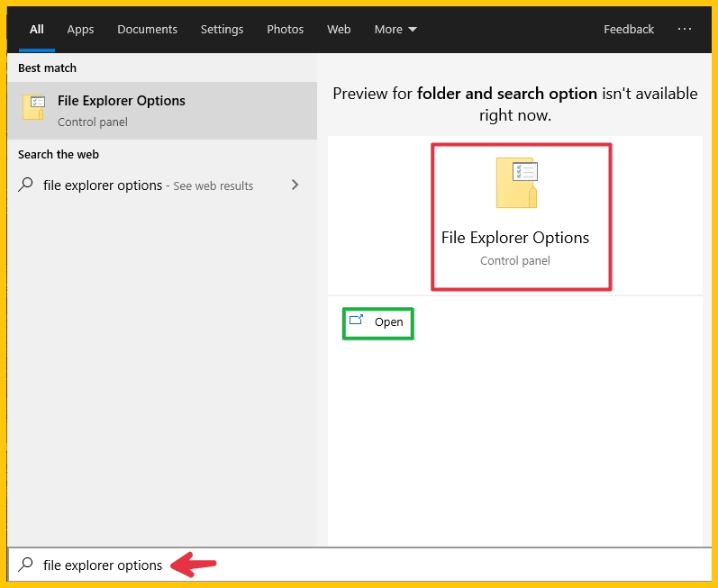The height and width of the screenshot is (588, 718).
Task: Click the magnifier icon beside web suggestion
Action: (25, 185)
